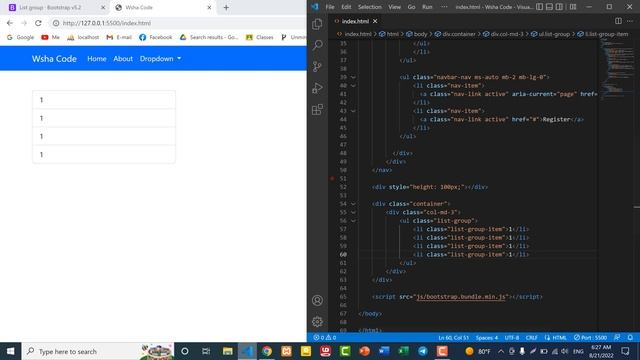Click the Wsha Code brand link
Image resolution: width=640 pixels, height=360 pixels.
[x=54, y=59]
